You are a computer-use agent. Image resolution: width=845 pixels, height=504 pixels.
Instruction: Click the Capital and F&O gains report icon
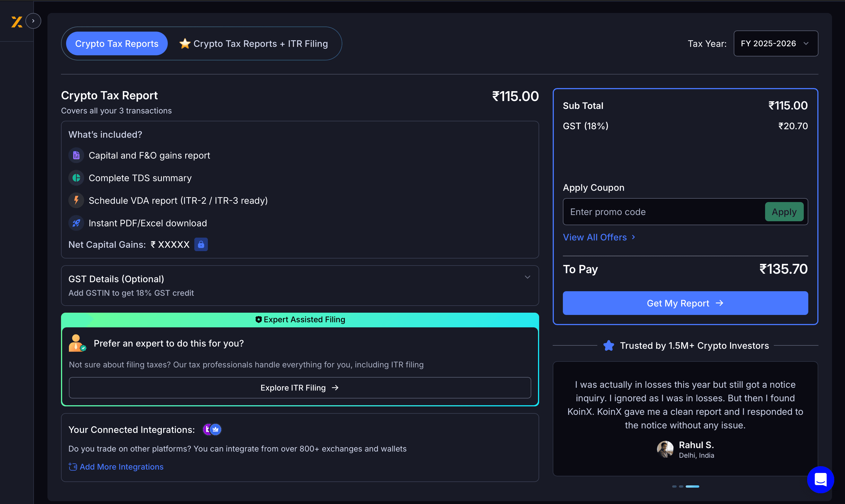point(76,155)
